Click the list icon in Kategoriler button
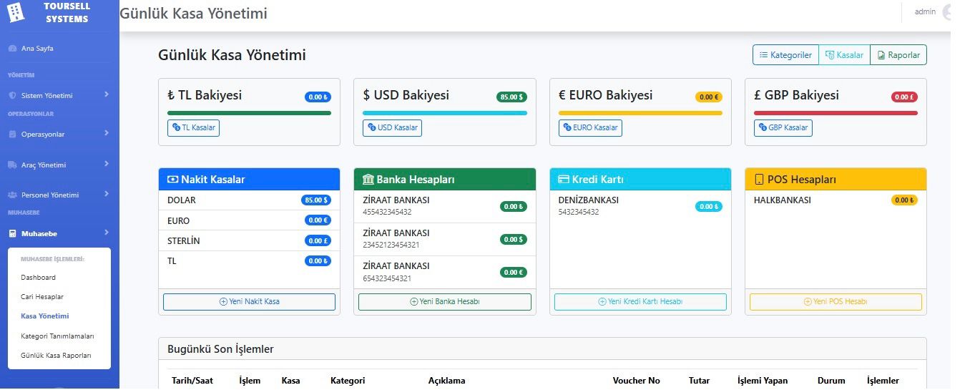Screen dimensions: 980x390 (763, 55)
